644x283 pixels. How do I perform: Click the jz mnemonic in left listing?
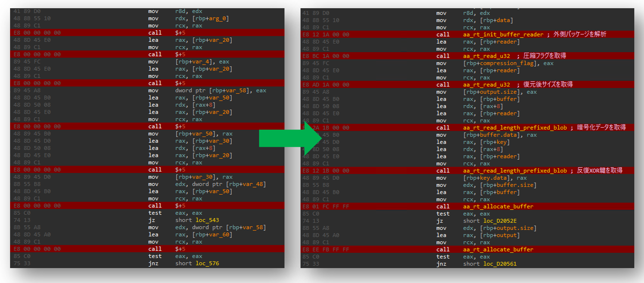coord(152,220)
